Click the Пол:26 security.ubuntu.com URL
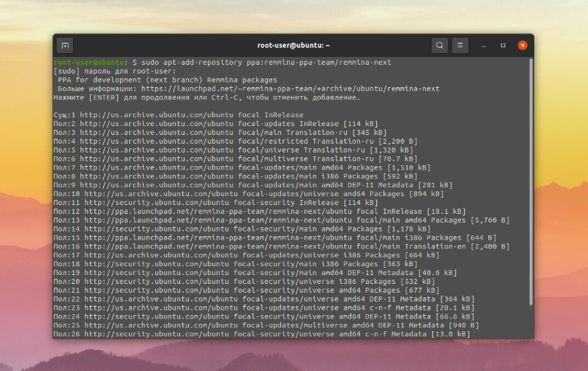This screenshot has width=588, height=371. click(156, 334)
